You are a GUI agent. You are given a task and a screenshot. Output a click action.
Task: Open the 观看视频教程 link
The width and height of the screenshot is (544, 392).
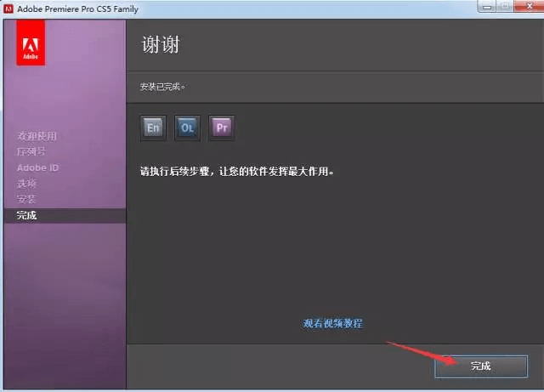[332, 323]
